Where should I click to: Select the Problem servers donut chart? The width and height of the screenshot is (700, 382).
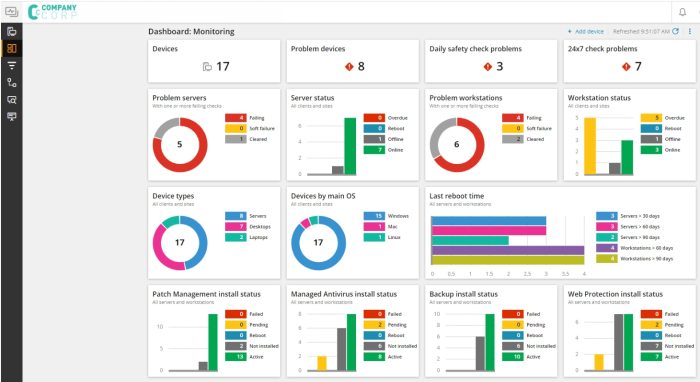point(180,145)
